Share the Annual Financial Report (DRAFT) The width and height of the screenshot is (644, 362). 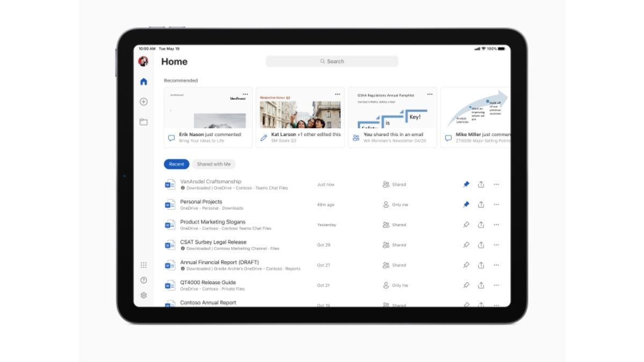481,265
